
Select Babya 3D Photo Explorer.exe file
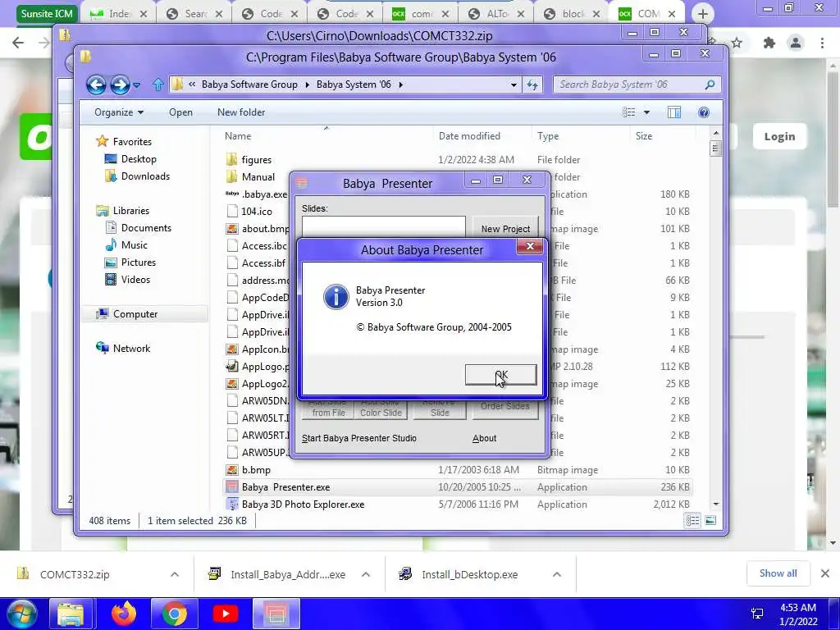click(x=303, y=504)
